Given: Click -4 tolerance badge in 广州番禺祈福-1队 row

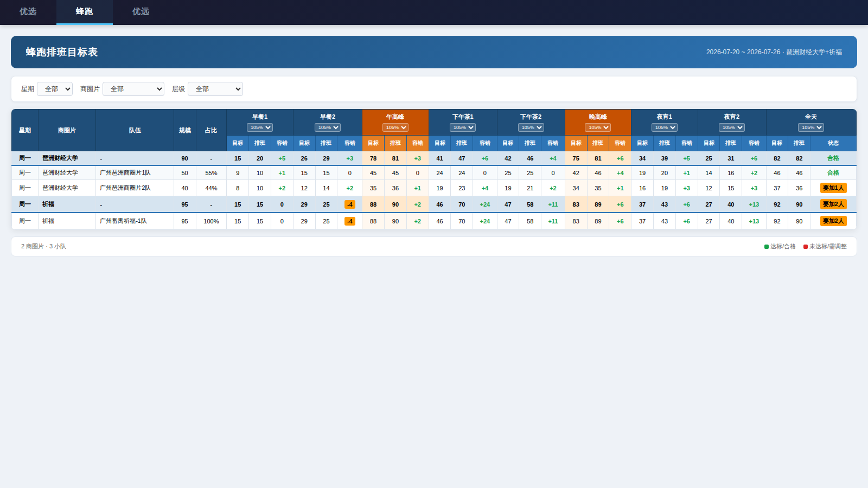Looking at the screenshot, I should (350, 221).
